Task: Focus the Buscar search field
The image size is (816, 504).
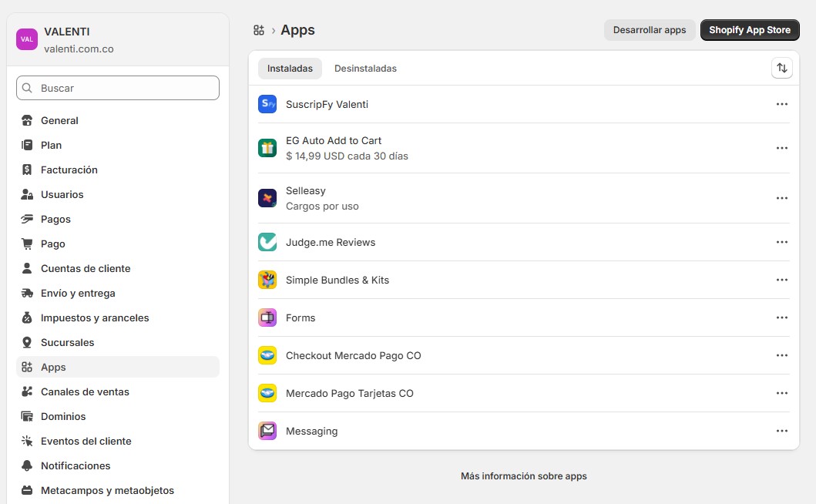Action: click(x=118, y=88)
